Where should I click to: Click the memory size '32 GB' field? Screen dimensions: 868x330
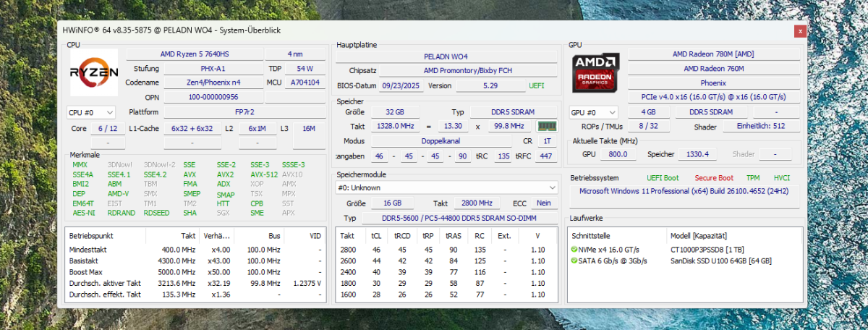pyautogui.click(x=395, y=112)
